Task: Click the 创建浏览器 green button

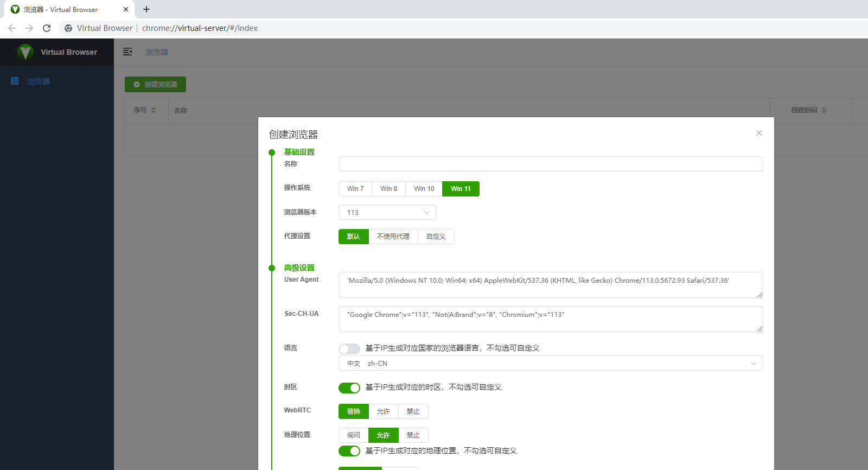Action: (155, 84)
